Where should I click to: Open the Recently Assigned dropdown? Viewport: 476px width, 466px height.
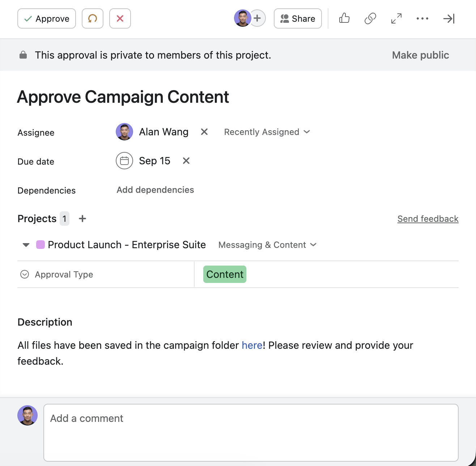click(x=267, y=132)
